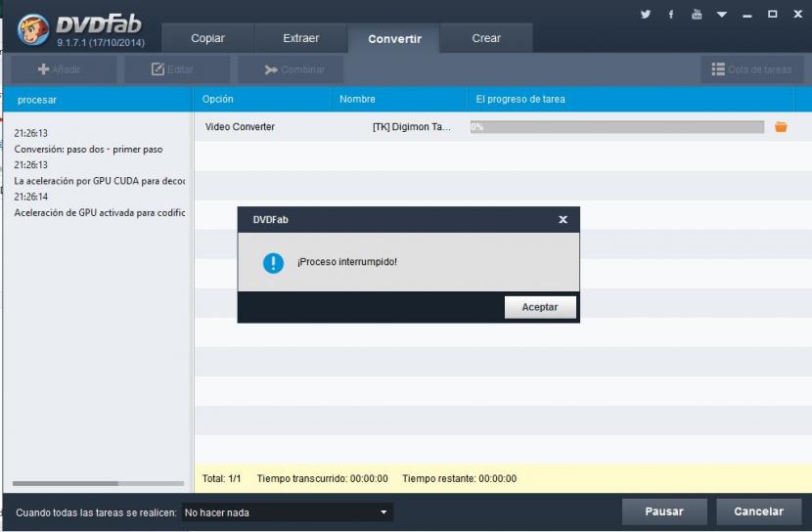
Task: Open the DVDFab YouTube icon
Action: coord(697,14)
